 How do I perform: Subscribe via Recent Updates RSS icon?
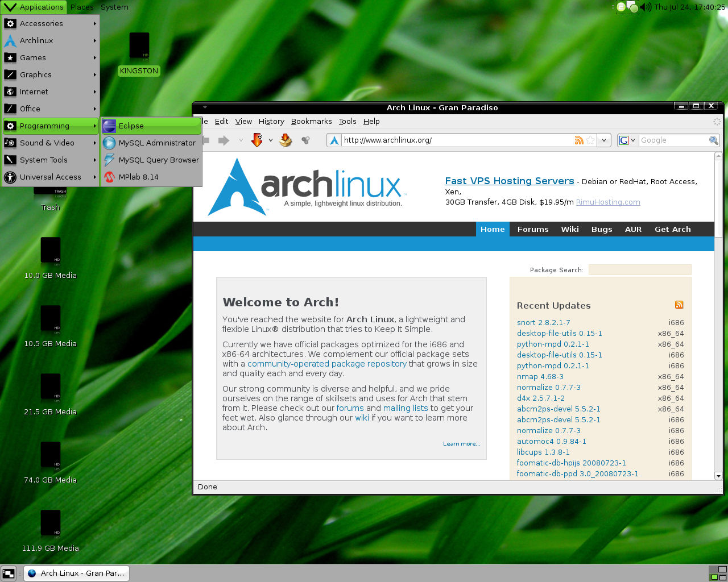(679, 305)
